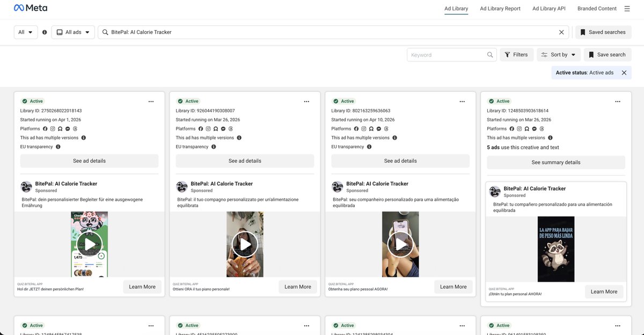This screenshot has height=335, width=644.
Task: Open the hamburger menu in top navigation
Action: (627, 9)
